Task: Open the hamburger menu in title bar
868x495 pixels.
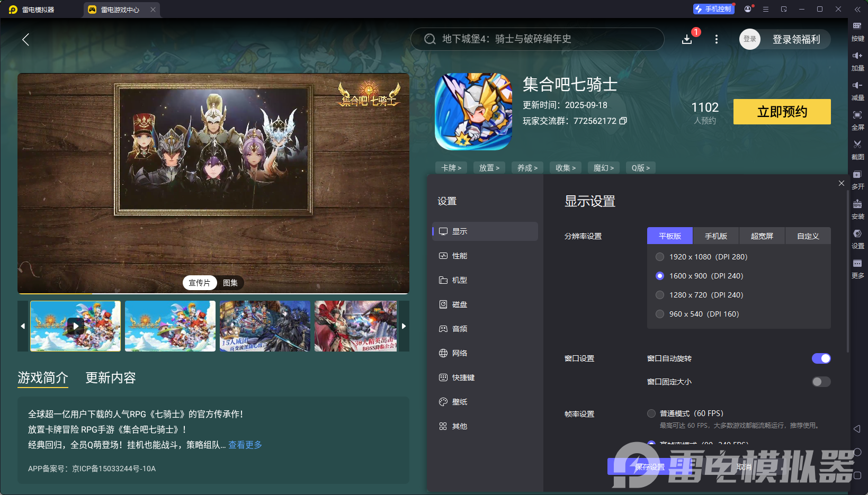Action: coord(766,9)
